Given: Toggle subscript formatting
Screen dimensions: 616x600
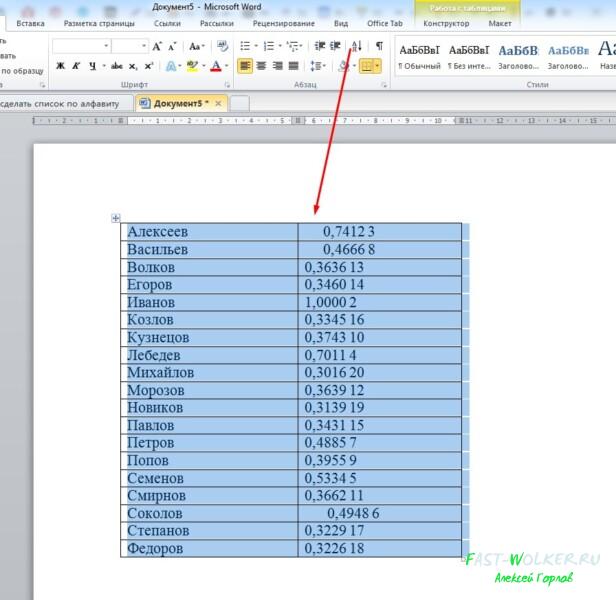Looking at the screenshot, I should pyautogui.click(x=133, y=66).
